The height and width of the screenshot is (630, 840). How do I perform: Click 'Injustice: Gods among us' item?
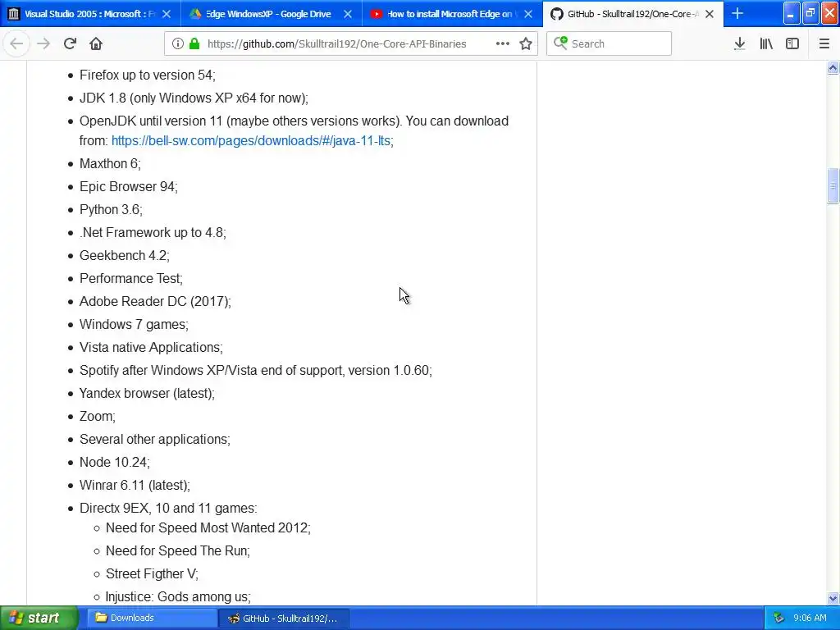(x=178, y=597)
